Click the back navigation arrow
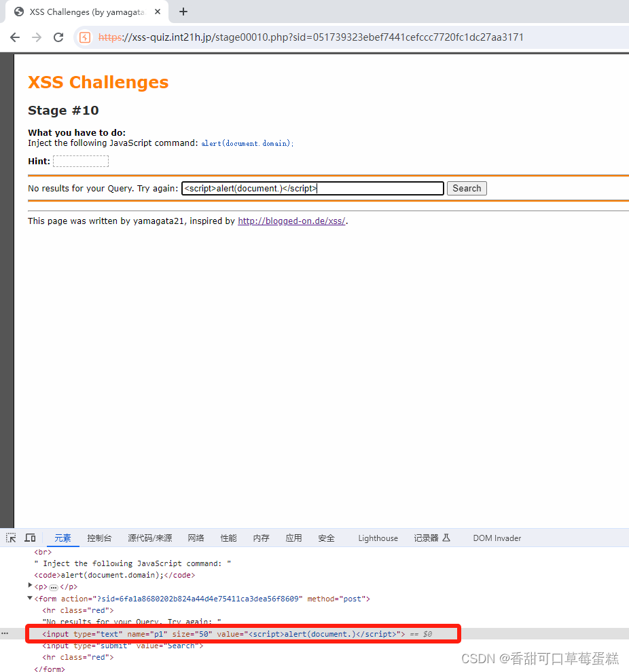 tap(15, 37)
